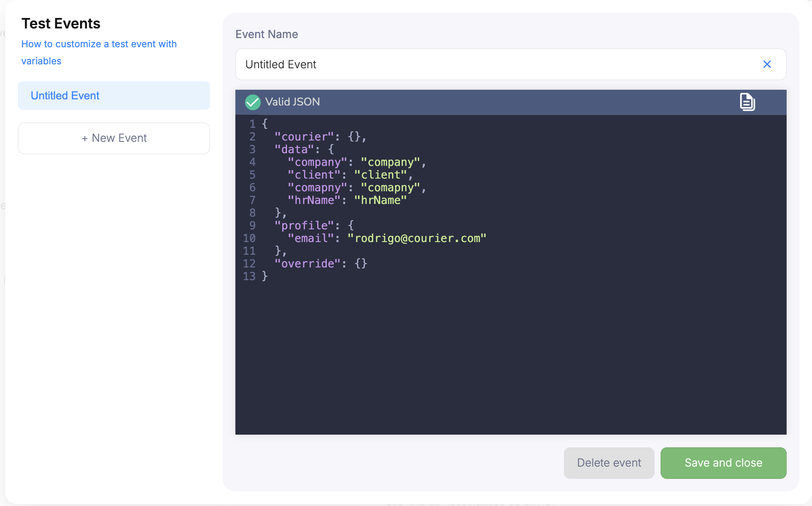This screenshot has height=506, width=812.
Task: Click Delete event button
Action: click(609, 463)
